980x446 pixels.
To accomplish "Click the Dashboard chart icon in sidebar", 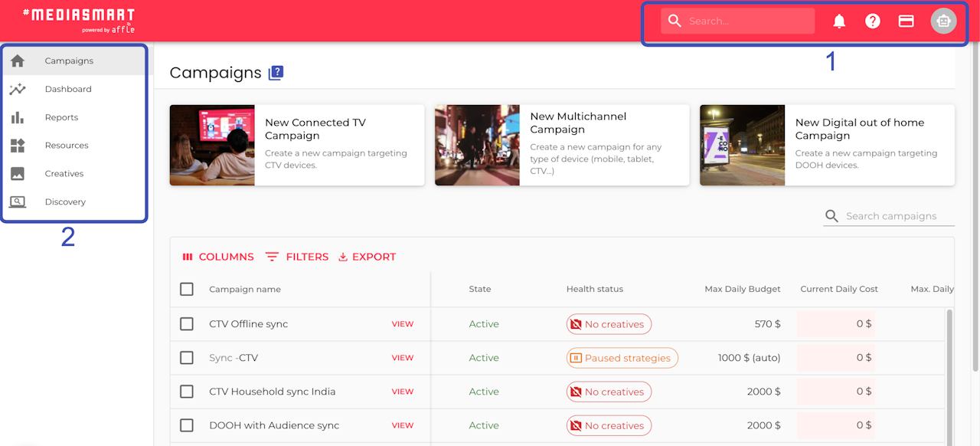I will (17, 89).
